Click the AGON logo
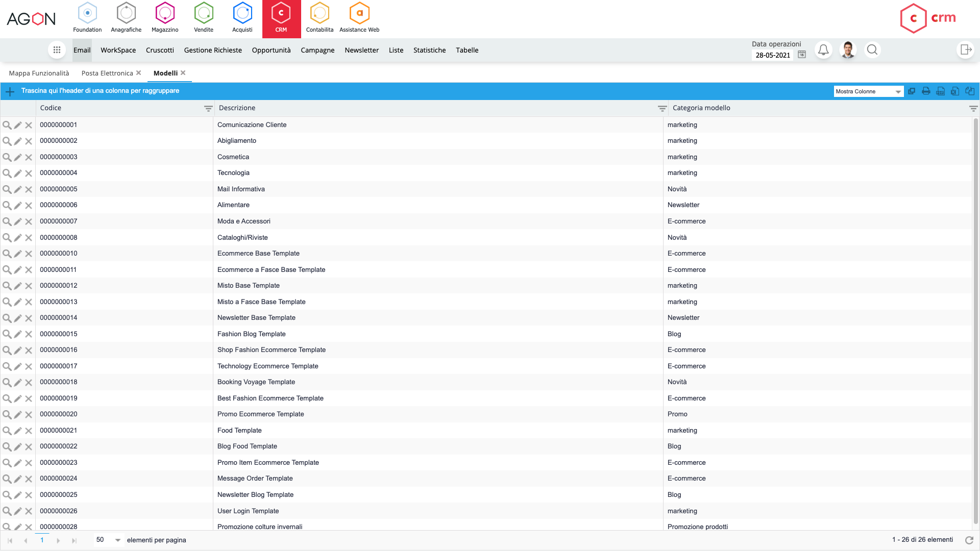980x551 pixels. tap(31, 19)
